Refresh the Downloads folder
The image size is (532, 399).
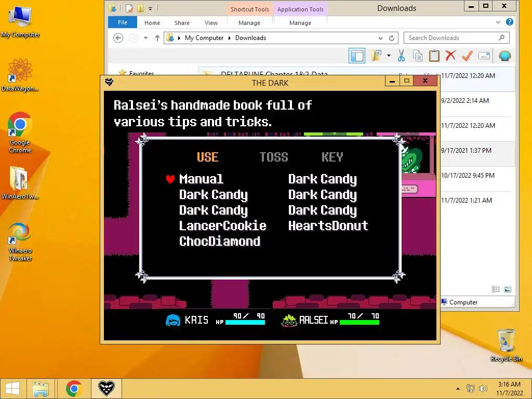[392, 38]
